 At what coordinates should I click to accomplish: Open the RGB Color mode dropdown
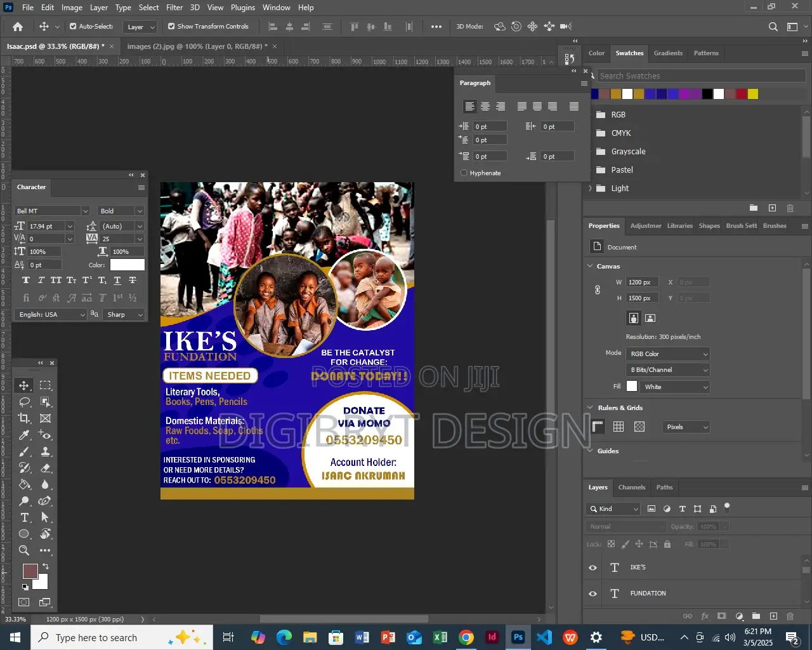667,354
